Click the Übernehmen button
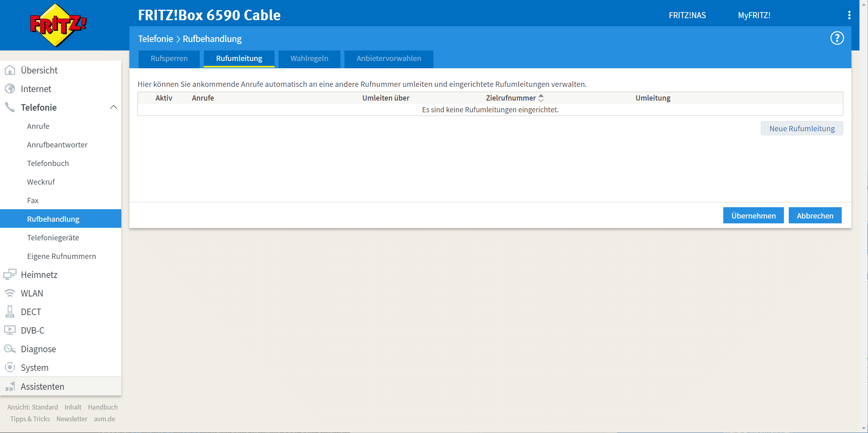 753,216
